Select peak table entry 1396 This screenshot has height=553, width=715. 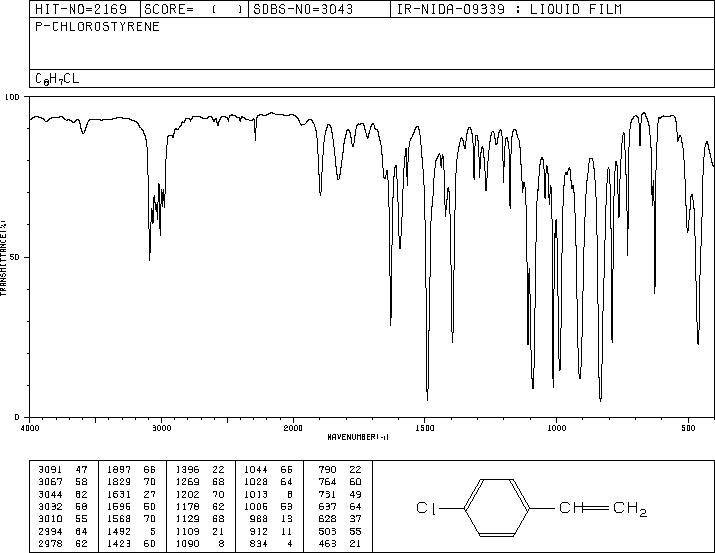click(x=187, y=470)
